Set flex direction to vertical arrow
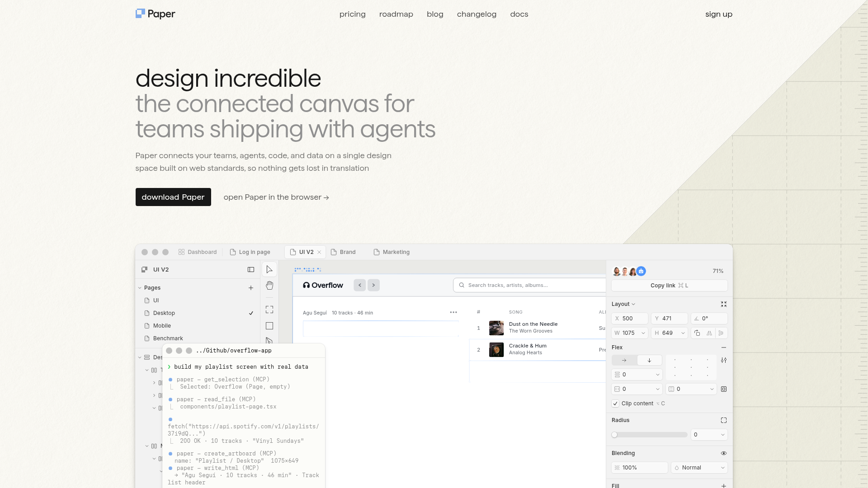 (x=650, y=360)
